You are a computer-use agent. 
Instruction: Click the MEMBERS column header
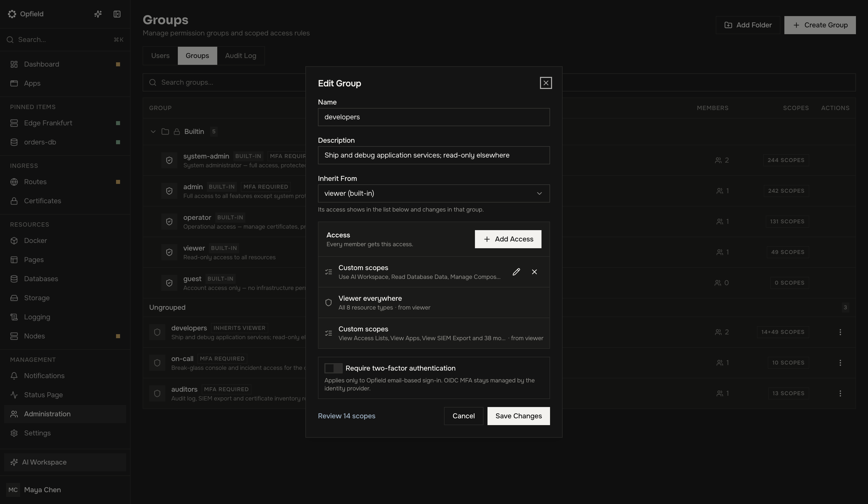[712, 108]
